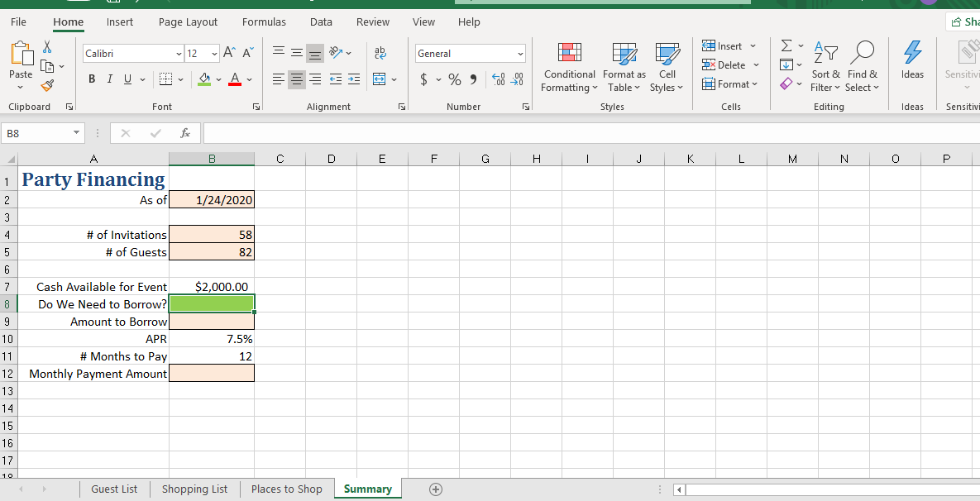Image resolution: width=980 pixels, height=501 pixels.
Task: Click the Increase Indent icon
Action: click(x=354, y=79)
